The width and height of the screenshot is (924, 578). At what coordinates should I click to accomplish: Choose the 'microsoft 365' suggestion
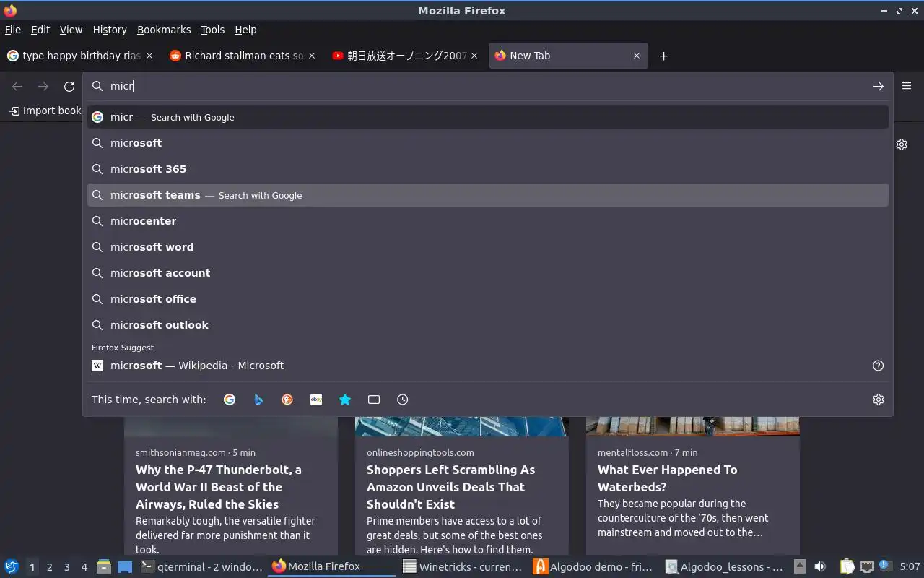click(x=488, y=169)
